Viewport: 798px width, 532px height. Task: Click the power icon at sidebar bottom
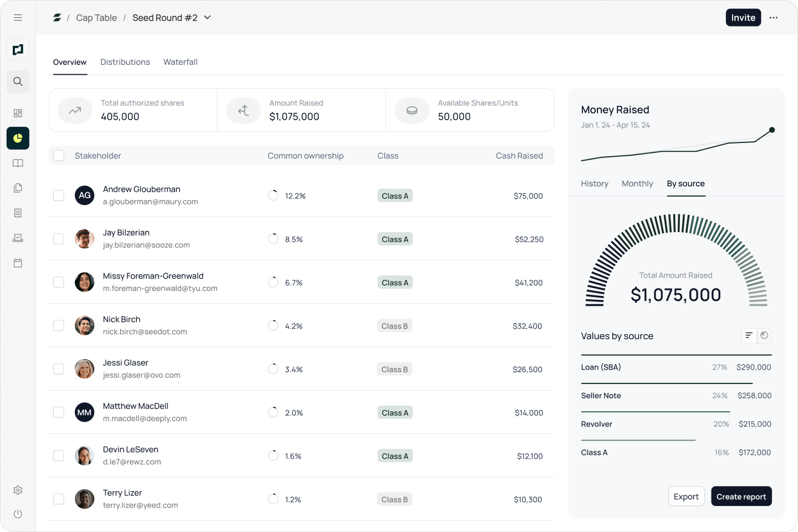tap(18, 514)
